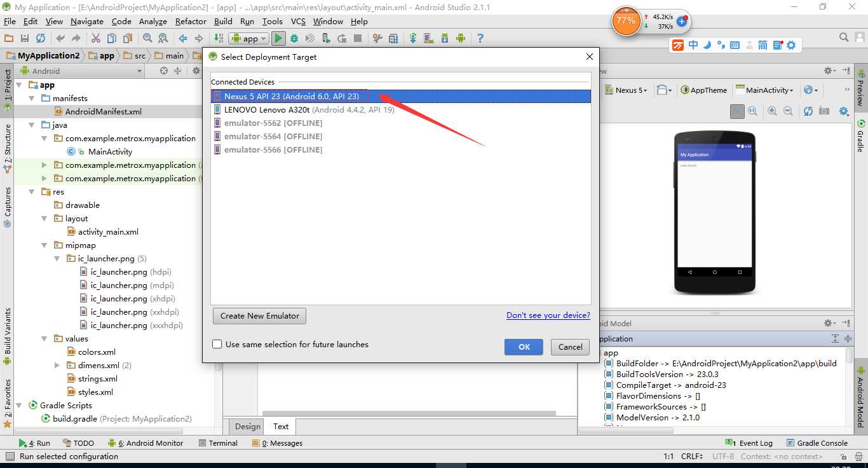Click the Zoom In icon in Preview
This screenshot has width=868, height=468.
772,111
